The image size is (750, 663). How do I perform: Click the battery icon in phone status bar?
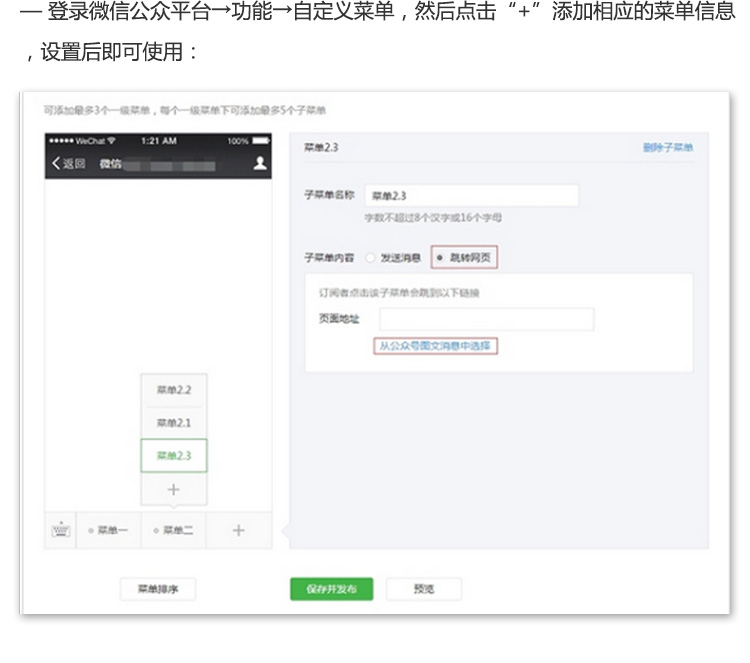click(x=261, y=141)
